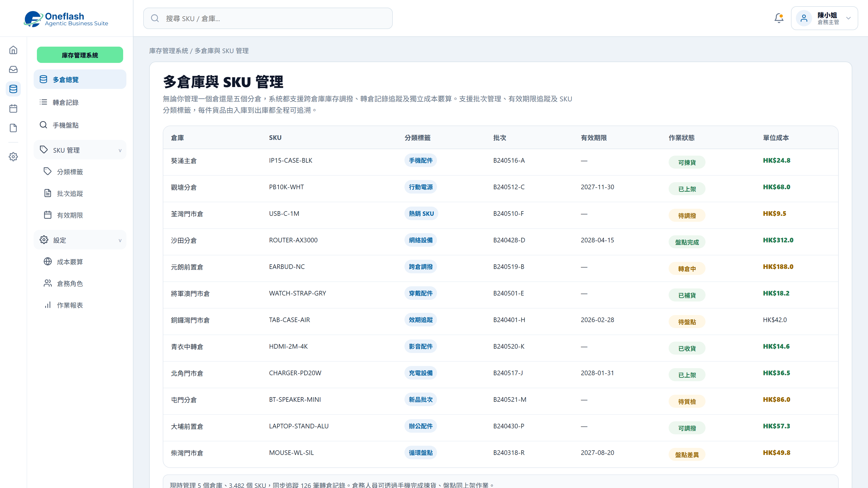Click the home icon in left rail
The height and width of the screenshot is (488, 868).
coord(13,50)
